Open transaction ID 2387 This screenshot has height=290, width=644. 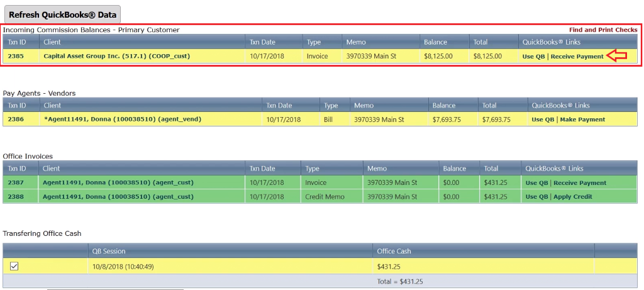coord(16,182)
